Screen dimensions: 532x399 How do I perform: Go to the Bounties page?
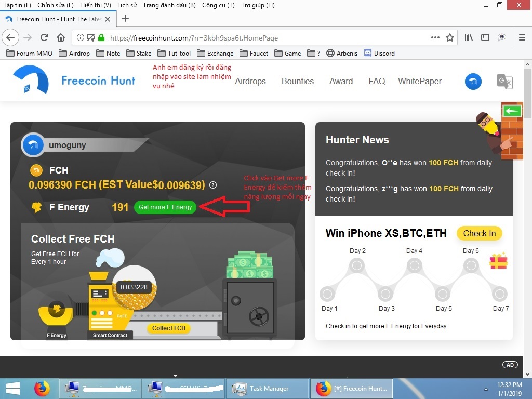coord(298,82)
